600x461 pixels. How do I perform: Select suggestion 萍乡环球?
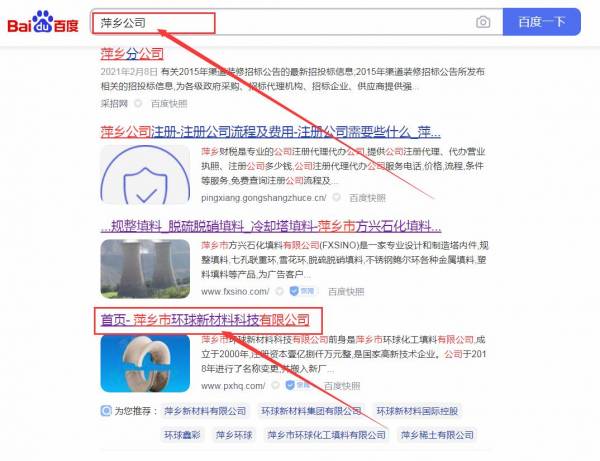(x=234, y=435)
